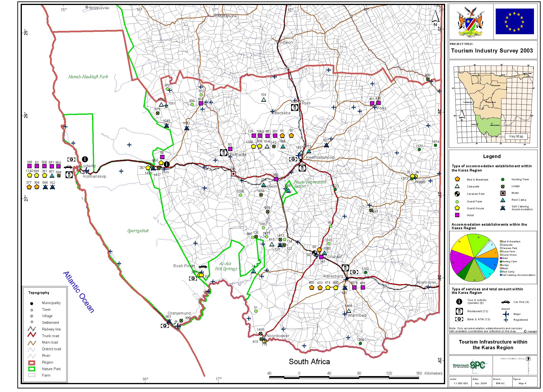This screenshot has height=392, width=543.
Task: Click the Bank & ATM icon near Oranjemund
Action: click(165, 326)
